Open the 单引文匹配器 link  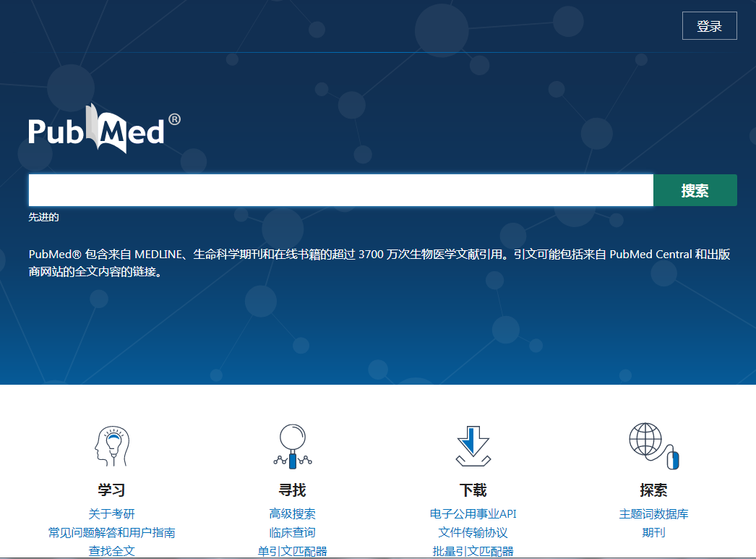click(292, 551)
